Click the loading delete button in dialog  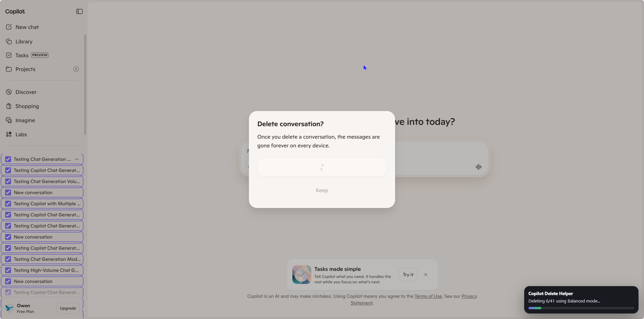click(322, 167)
